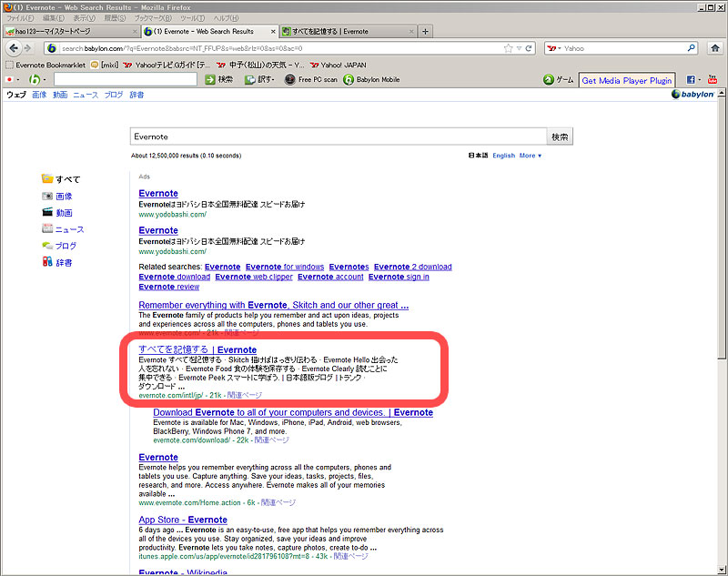
Task: Click the Babylon toolbar search input
Action: pyautogui.click(x=126, y=79)
